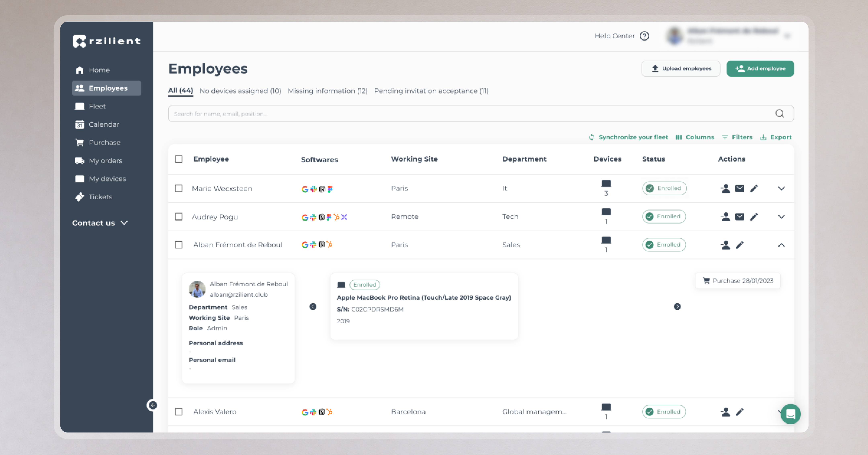Switch to No devices assigned tab

click(240, 91)
